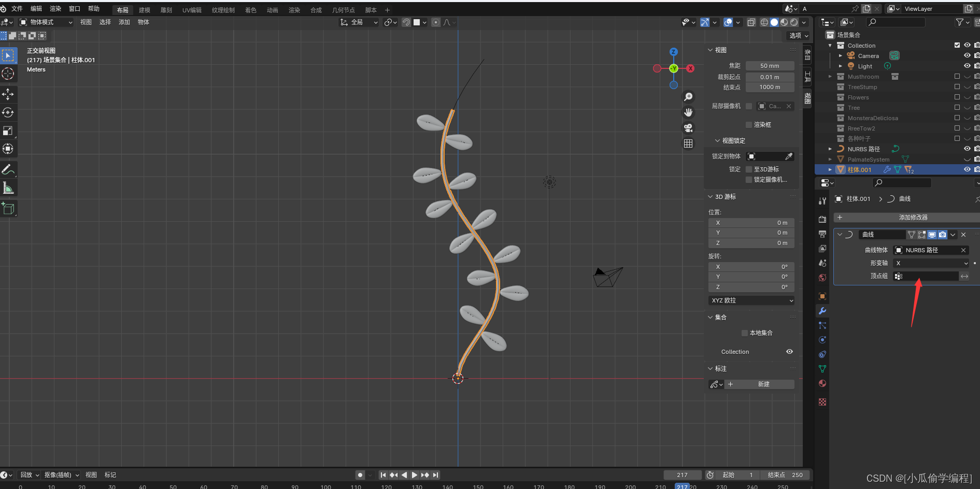Open the XYZ 欧拉 rotation mode dropdown
The width and height of the screenshot is (980, 489).
click(751, 300)
